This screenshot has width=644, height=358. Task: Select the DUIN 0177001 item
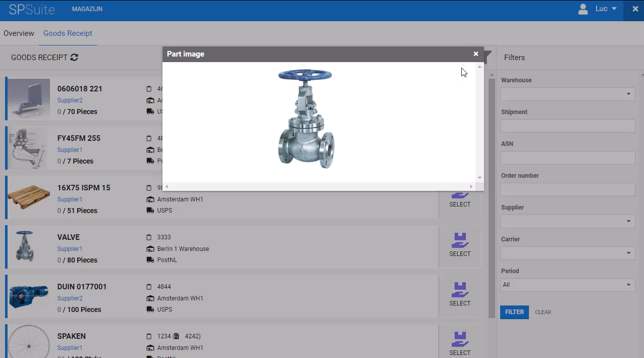(x=460, y=295)
